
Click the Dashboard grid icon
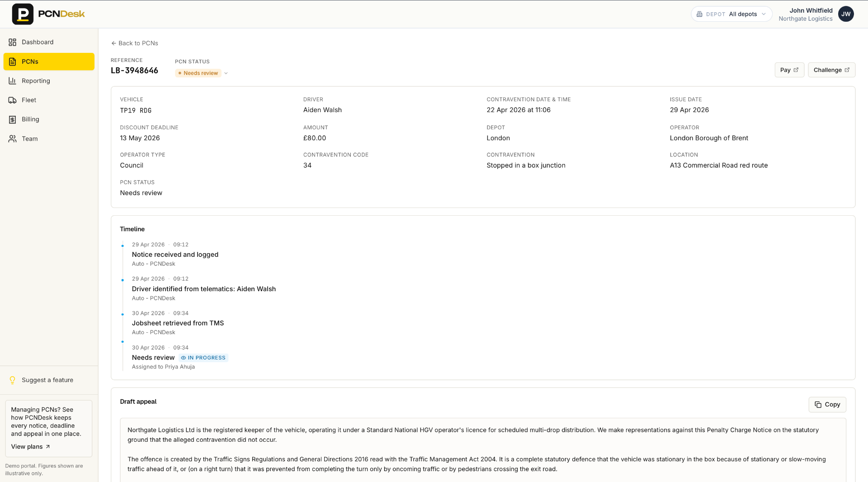pos(12,42)
